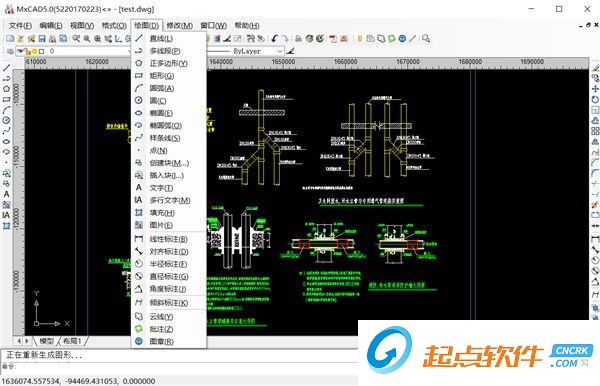Expand the layer dropdown showing 0
The height and width of the screenshot is (386, 600).
pyautogui.click(x=129, y=51)
